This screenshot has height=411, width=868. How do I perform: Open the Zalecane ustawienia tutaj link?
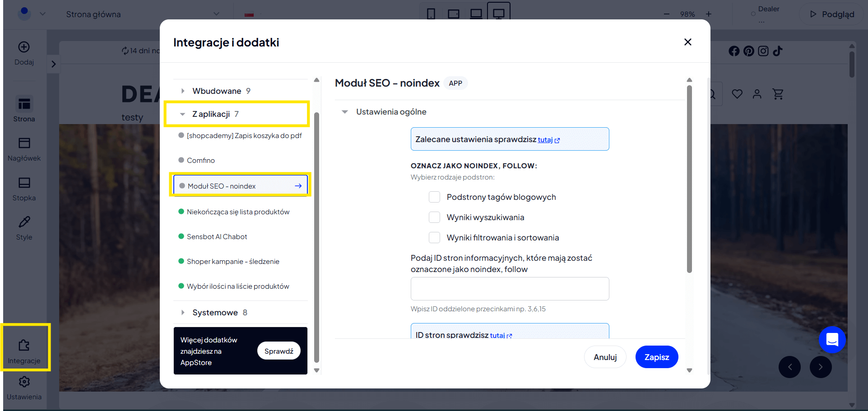(545, 140)
